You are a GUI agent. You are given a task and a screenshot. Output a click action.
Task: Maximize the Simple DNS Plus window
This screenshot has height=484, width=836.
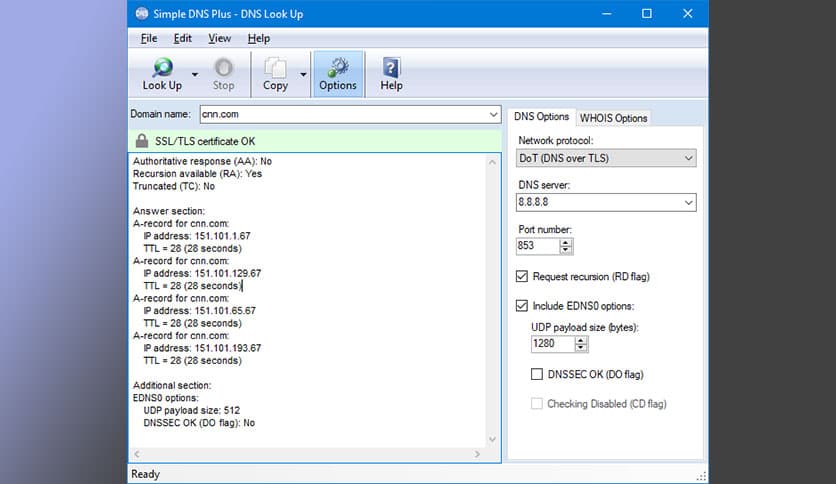coord(647,14)
